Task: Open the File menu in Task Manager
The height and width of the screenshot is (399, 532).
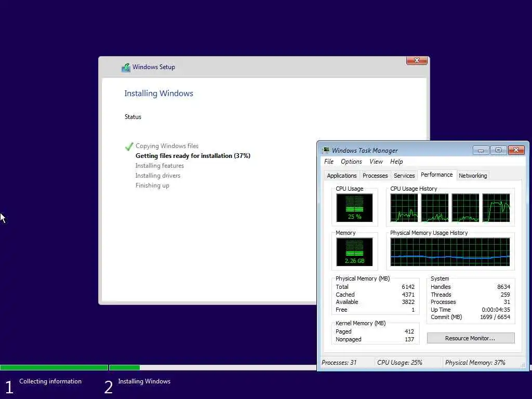Action: (328, 162)
